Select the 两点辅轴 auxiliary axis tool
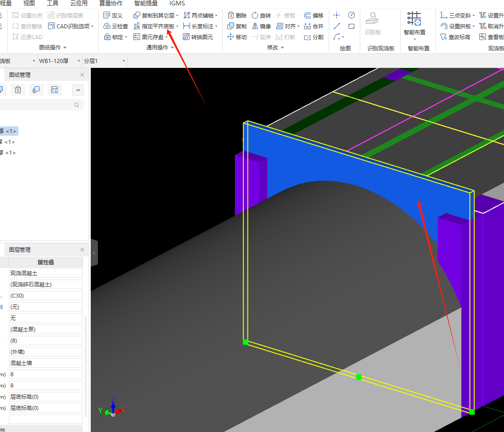The width and height of the screenshot is (504, 432). point(200,15)
